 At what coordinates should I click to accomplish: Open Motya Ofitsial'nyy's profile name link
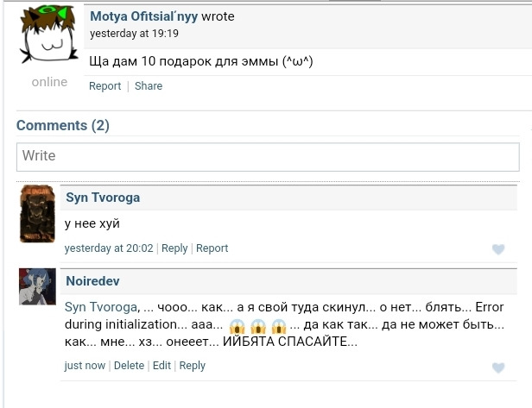[x=143, y=16]
